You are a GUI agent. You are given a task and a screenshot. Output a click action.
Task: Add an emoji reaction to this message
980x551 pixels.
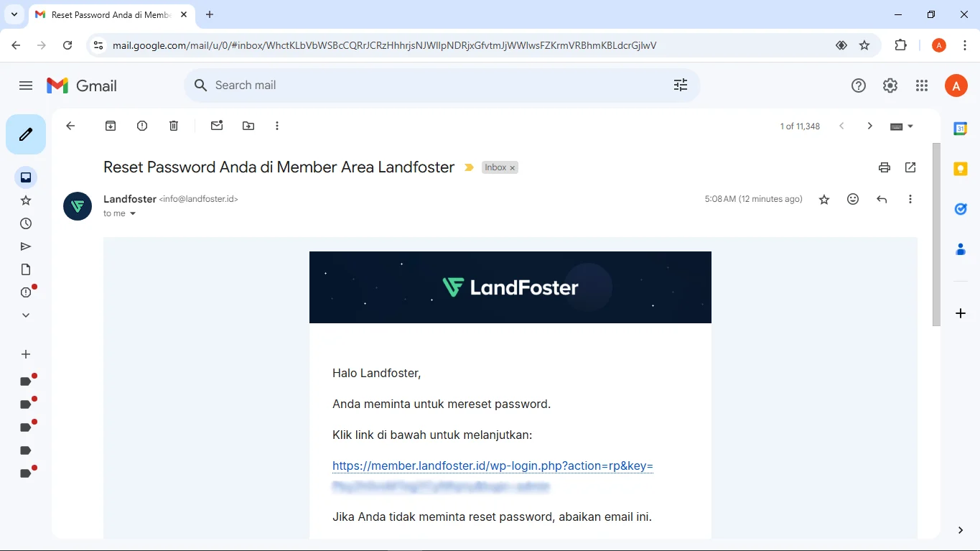pyautogui.click(x=853, y=199)
